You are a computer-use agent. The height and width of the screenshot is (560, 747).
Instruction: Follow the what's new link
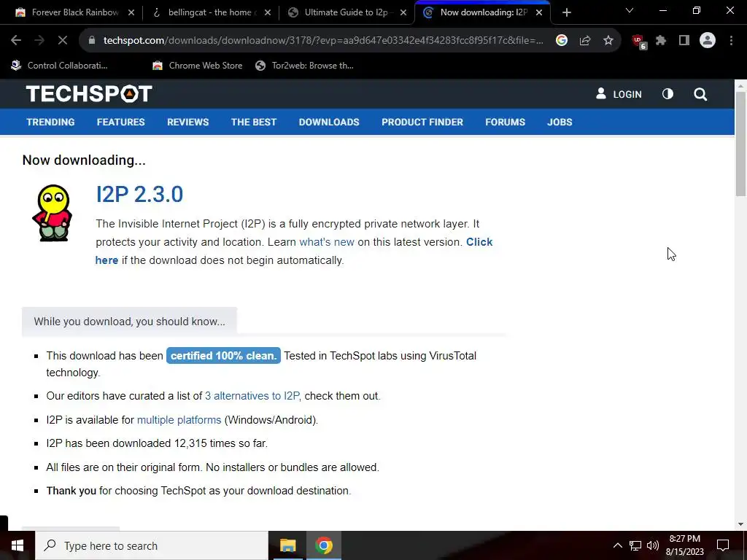[x=326, y=242]
